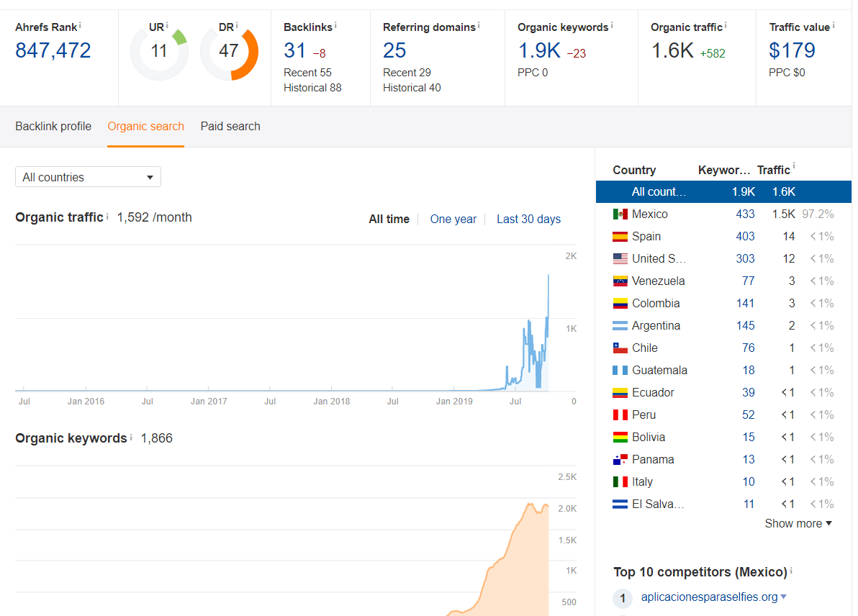This screenshot has width=858, height=616.
Task: Open dropdown arrow next to aplicacionesparaselfies.org
Action: coord(784,597)
